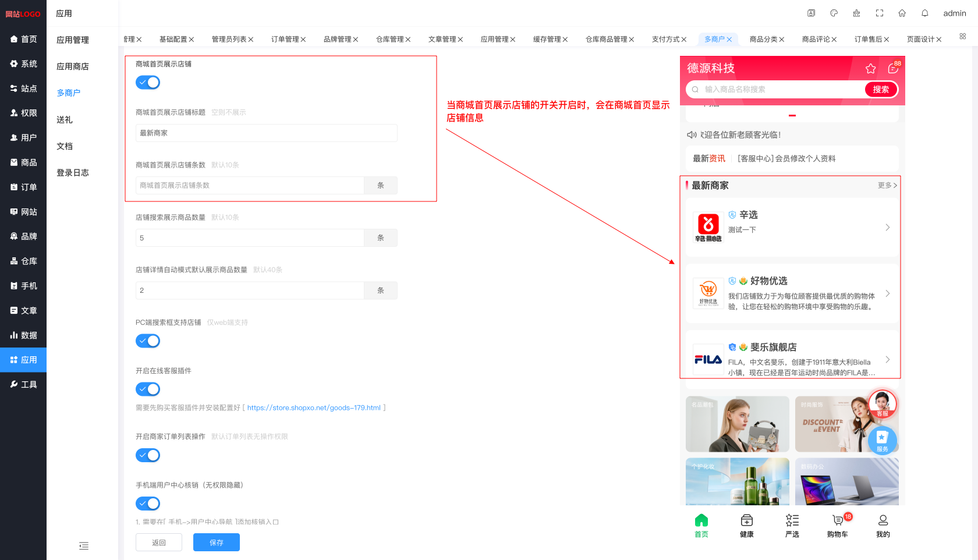Open 应用商店 in the submenu
978x560 pixels.
pos(73,66)
